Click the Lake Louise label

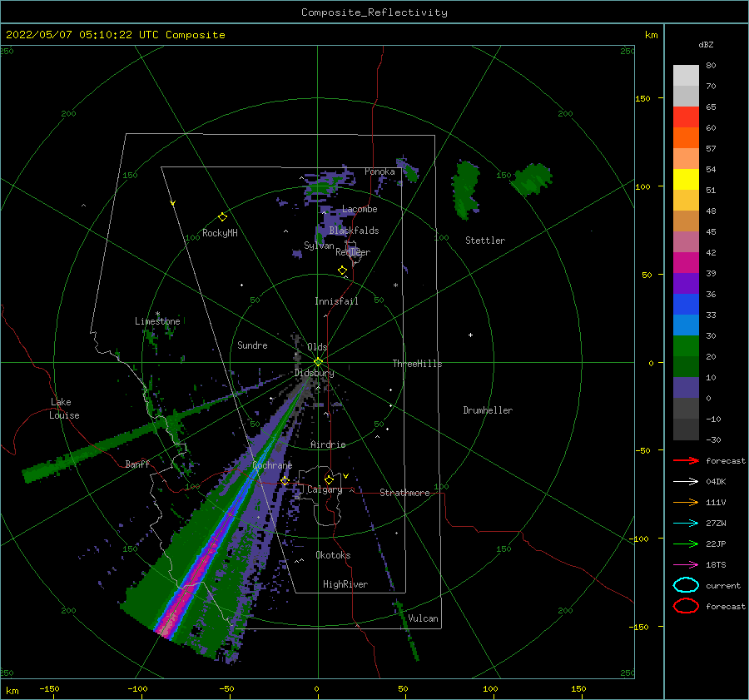pos(64,409)
